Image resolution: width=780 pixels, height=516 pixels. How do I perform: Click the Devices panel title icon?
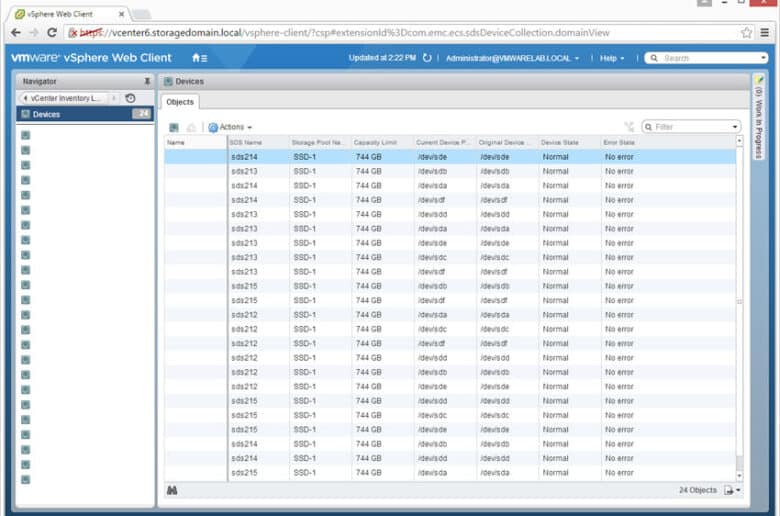point(168,81)
